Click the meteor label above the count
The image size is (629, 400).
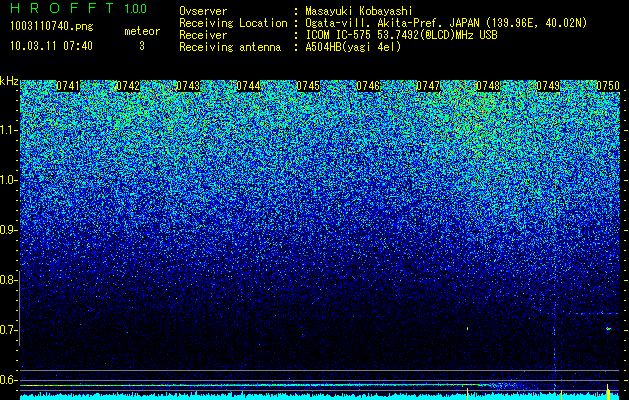tap(142, 31)
